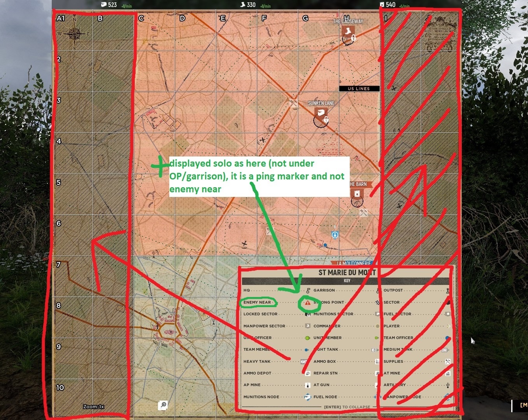Click the Strong Point hatched icon in key

(377, 302)
